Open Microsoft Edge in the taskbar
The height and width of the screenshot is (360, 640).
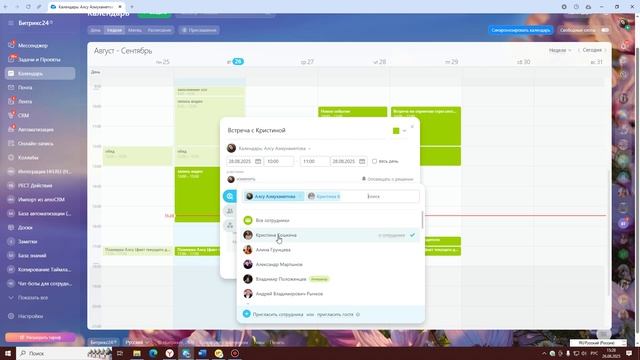tap(153, 353)
